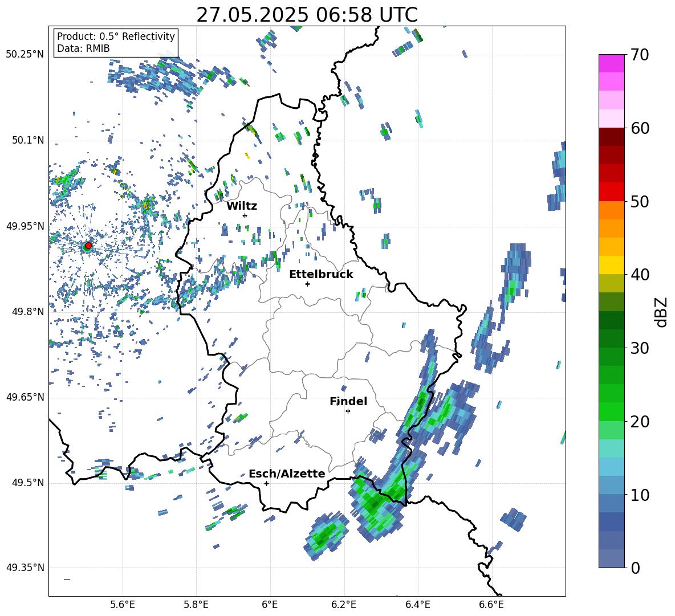Screen dimensions: 675x616
Task: Click the magenta top colorbar segment
Action: (611, 64)
